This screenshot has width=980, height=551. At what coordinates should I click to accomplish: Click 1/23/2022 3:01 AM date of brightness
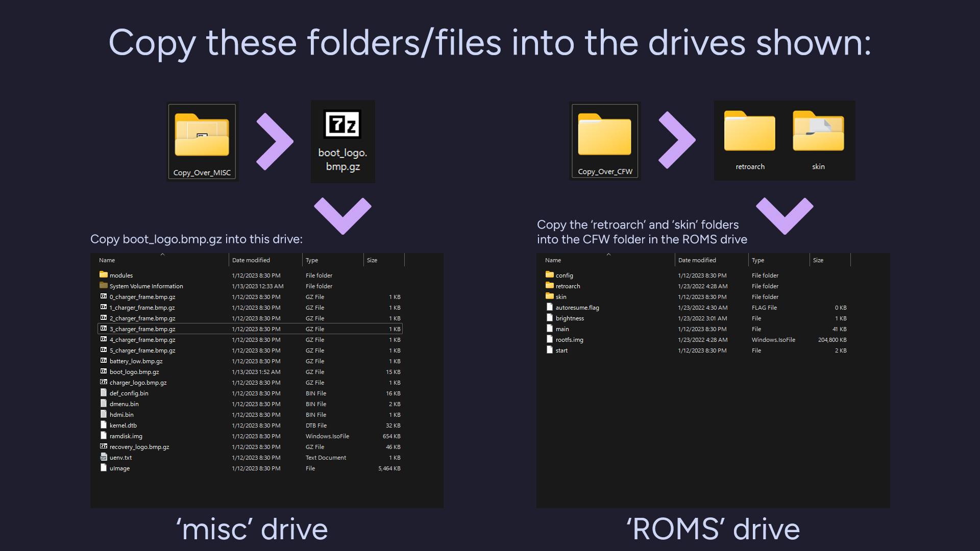click(x=702, y=318)
